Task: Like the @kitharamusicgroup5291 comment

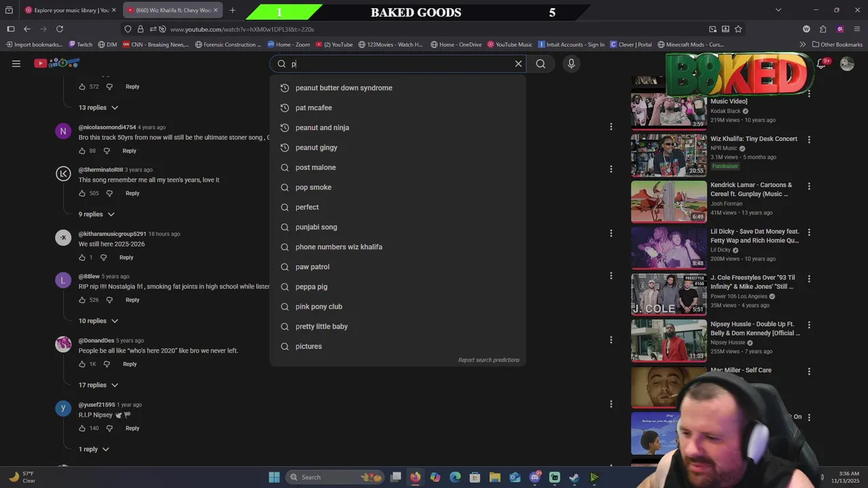Action: coord(82,258)
